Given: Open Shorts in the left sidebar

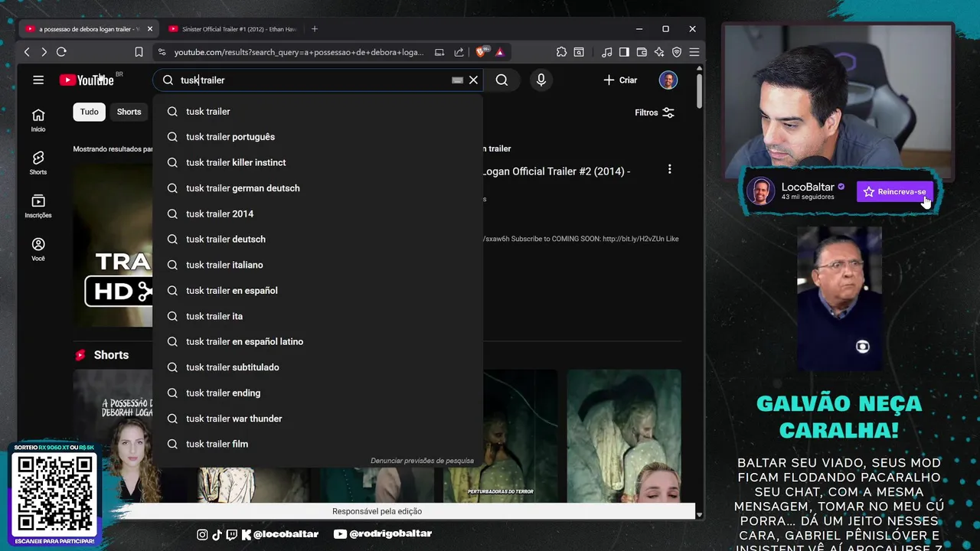Looking at the screenshot, I should coord(38,163).
